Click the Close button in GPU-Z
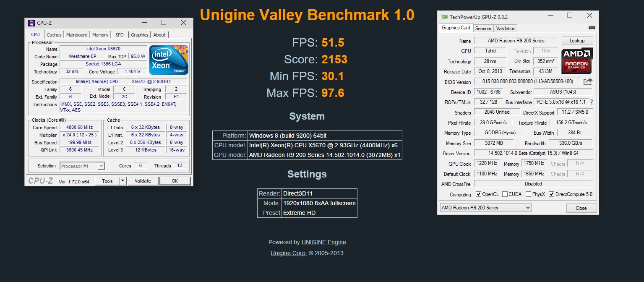The height and width of the screenshot is (282, 644). 581,208
